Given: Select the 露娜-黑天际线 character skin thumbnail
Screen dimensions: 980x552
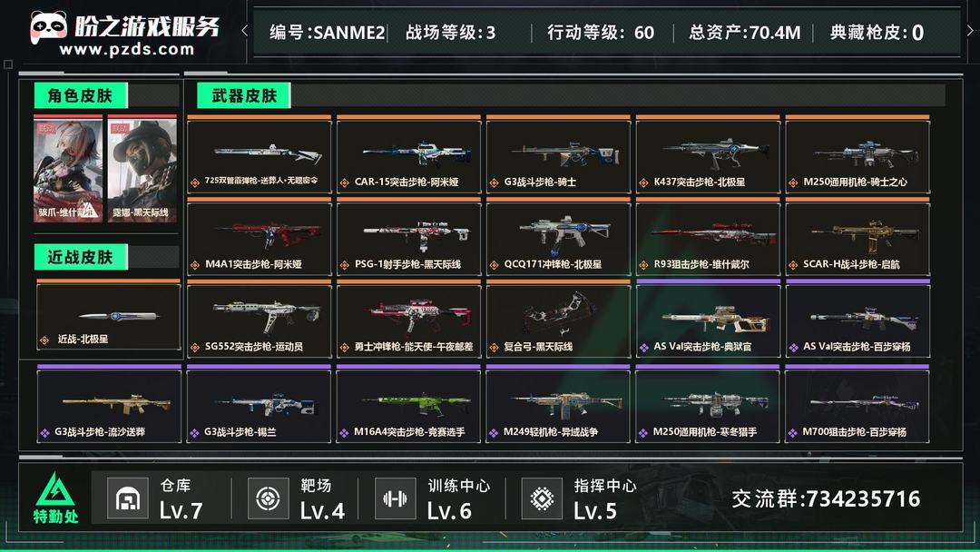Looking at the screenshot, I should 142,169.
